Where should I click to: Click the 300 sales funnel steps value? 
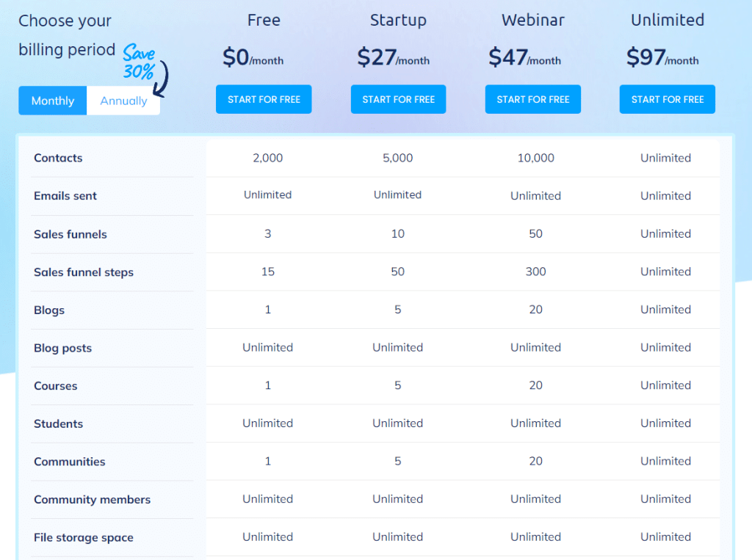535,272
